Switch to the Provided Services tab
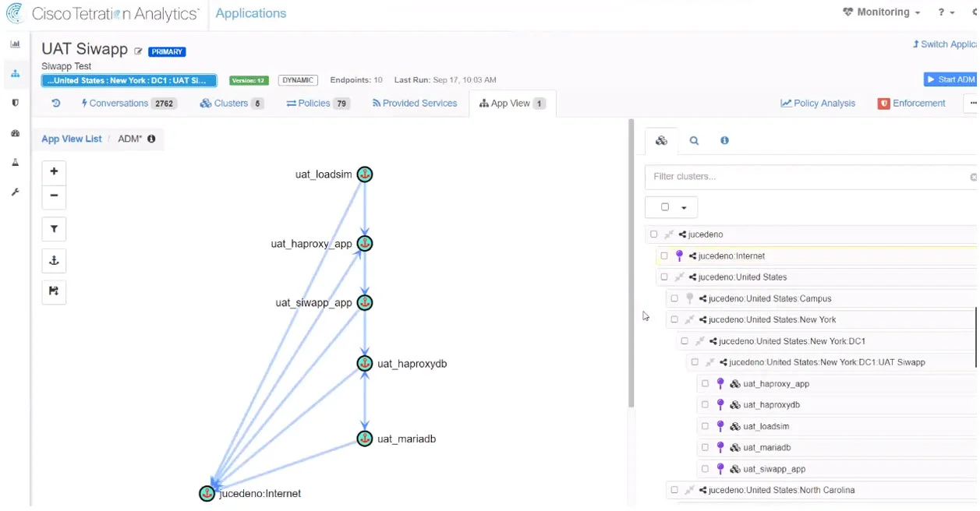 tap(414, 103)
